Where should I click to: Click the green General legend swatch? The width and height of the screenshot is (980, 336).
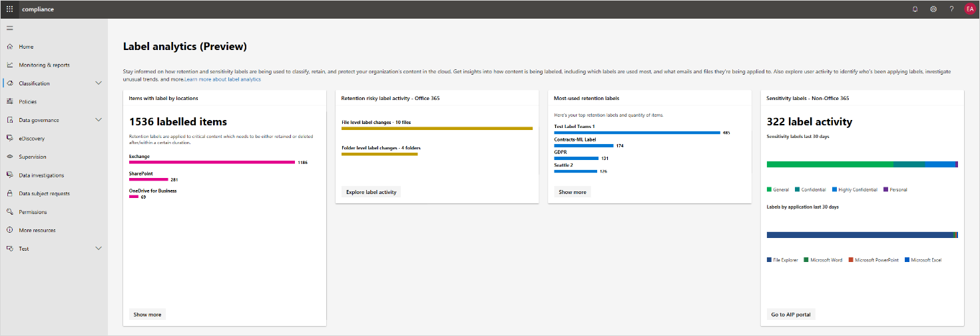coord(769,190)
